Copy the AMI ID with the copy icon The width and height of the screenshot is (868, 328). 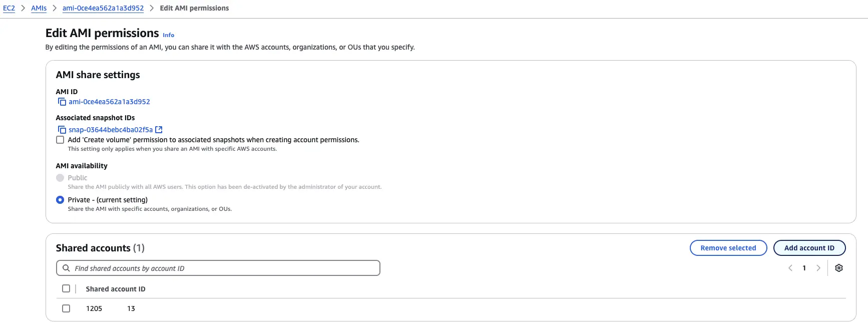pyautogui.click(x=62, y=102)
